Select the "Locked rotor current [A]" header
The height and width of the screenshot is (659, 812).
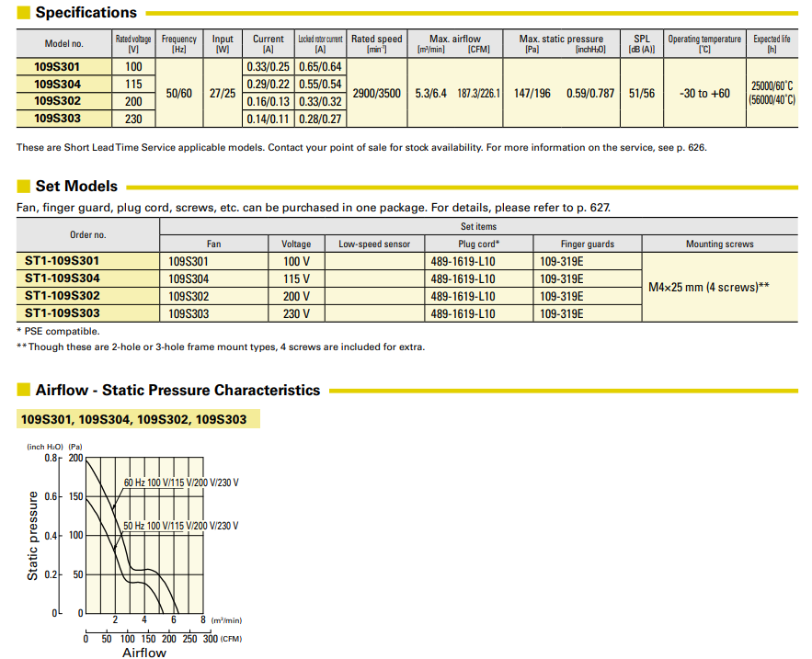[320, 44]
